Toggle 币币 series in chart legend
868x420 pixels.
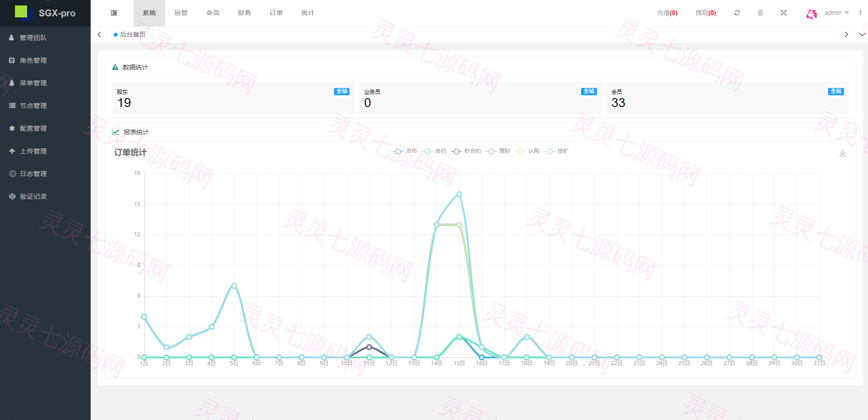404,151
